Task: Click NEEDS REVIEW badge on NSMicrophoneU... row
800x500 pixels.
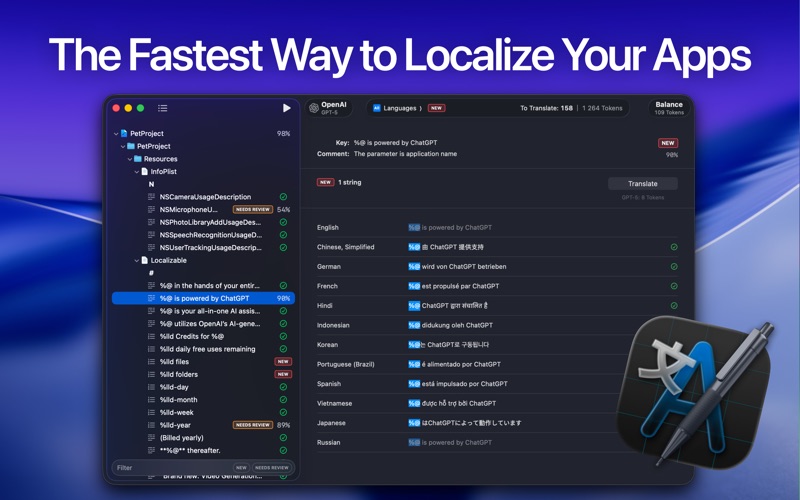Action: tap(253, 210)
